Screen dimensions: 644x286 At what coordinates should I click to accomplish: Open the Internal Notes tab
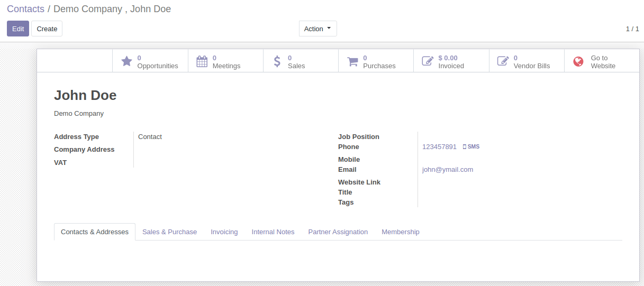click(x=273, y=232)
